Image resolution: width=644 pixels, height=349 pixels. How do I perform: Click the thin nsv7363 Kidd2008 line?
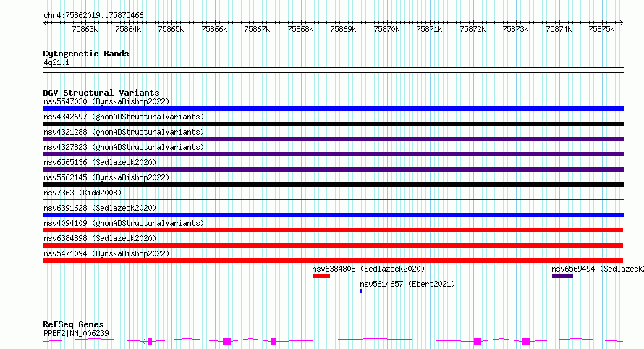click(x=333, y=200)
